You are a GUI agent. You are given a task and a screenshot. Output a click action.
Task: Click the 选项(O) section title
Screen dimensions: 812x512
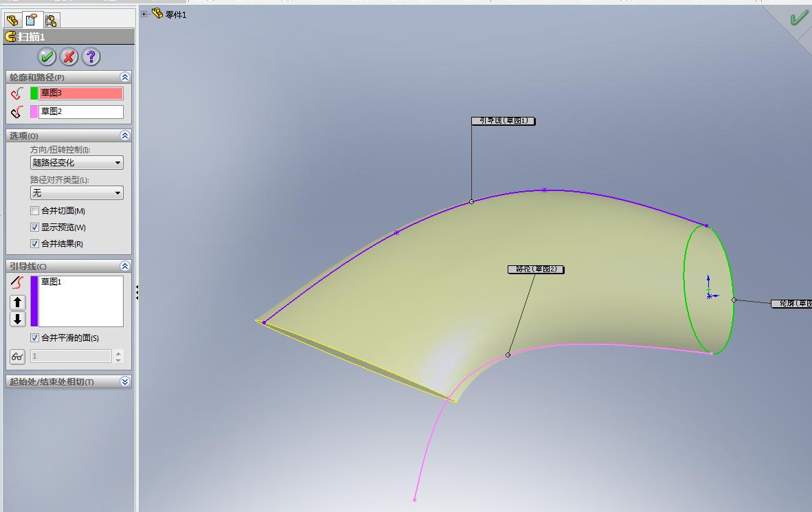click(24, 136)
